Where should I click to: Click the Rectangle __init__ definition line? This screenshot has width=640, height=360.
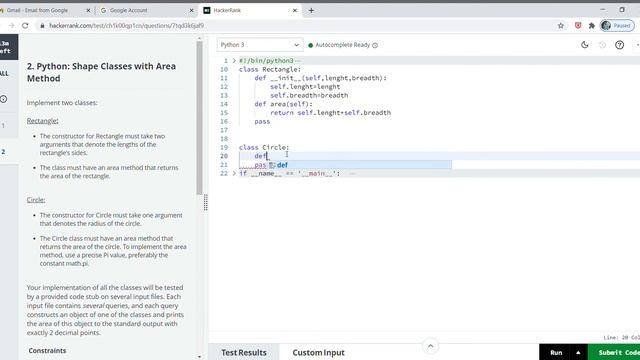point(320,78)
